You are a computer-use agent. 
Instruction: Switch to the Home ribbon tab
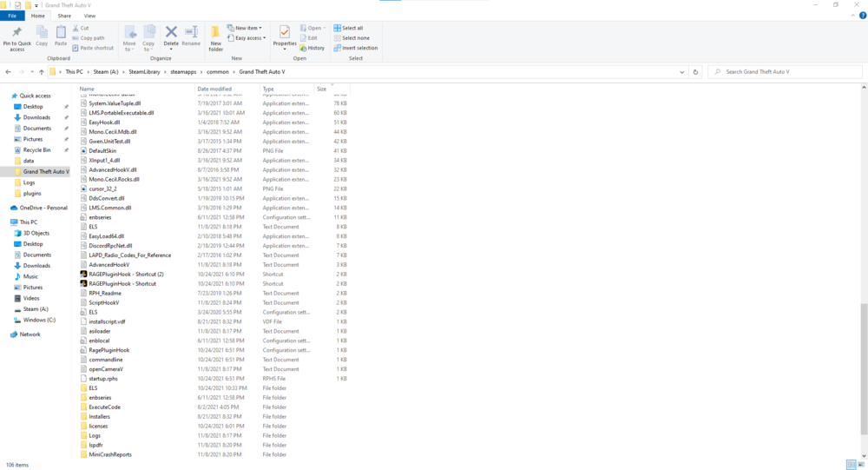[37, 16]
